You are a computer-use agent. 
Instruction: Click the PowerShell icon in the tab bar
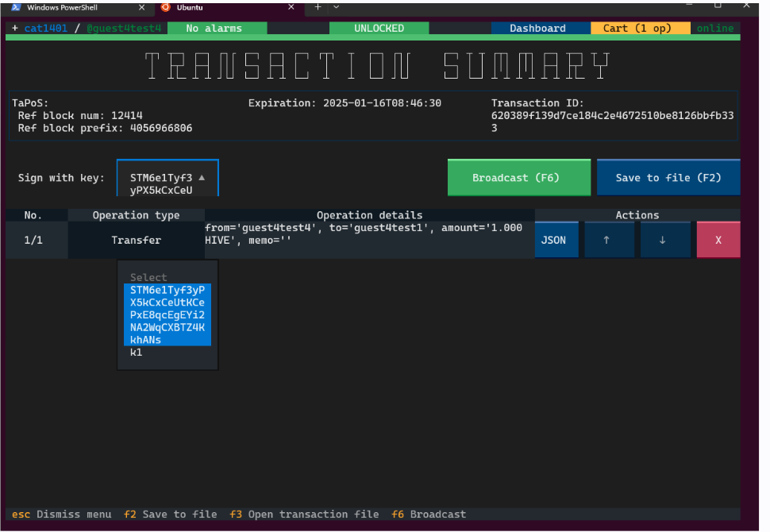click(15, 7)
